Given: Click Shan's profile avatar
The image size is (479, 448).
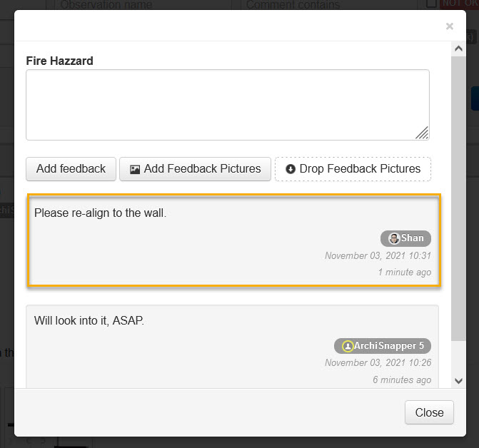Looking at the screenshot, I should (x=394, y=238).
